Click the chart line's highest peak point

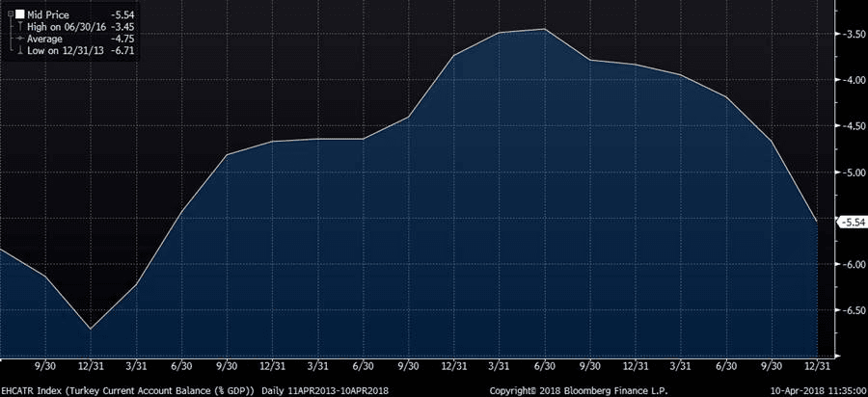[x=545, y=29]
